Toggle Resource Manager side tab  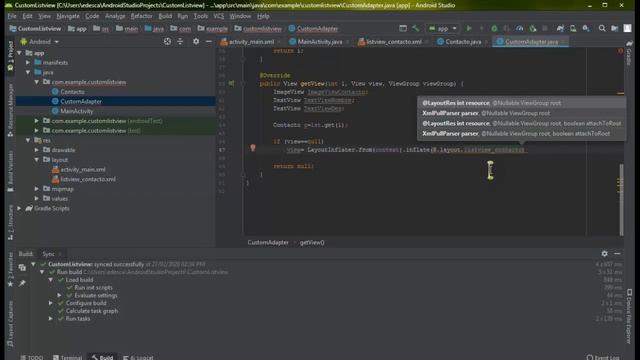pos(10,110)
